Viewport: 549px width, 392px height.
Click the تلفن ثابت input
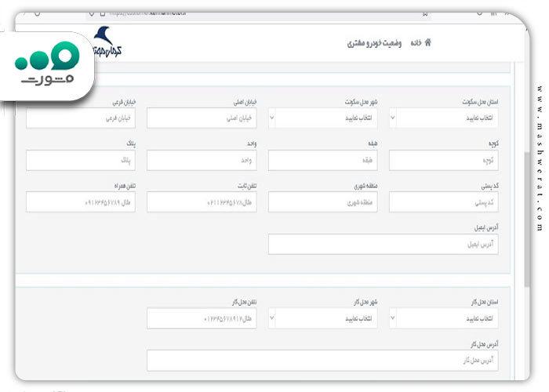(x=202, y=202)
